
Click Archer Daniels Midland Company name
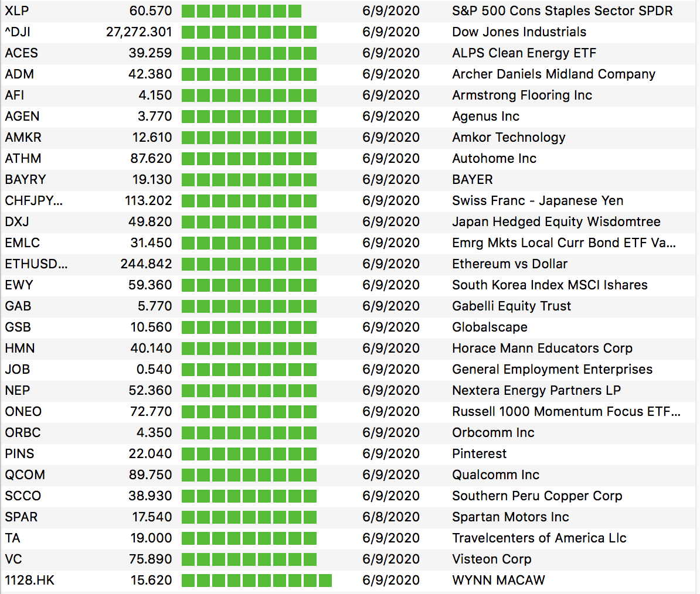pyautogui.click(x=553, y=74)
